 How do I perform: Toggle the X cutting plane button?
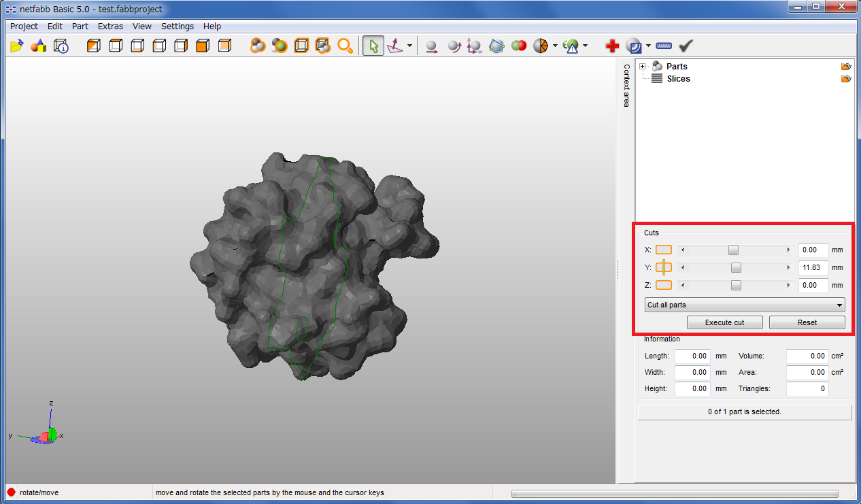663,250
